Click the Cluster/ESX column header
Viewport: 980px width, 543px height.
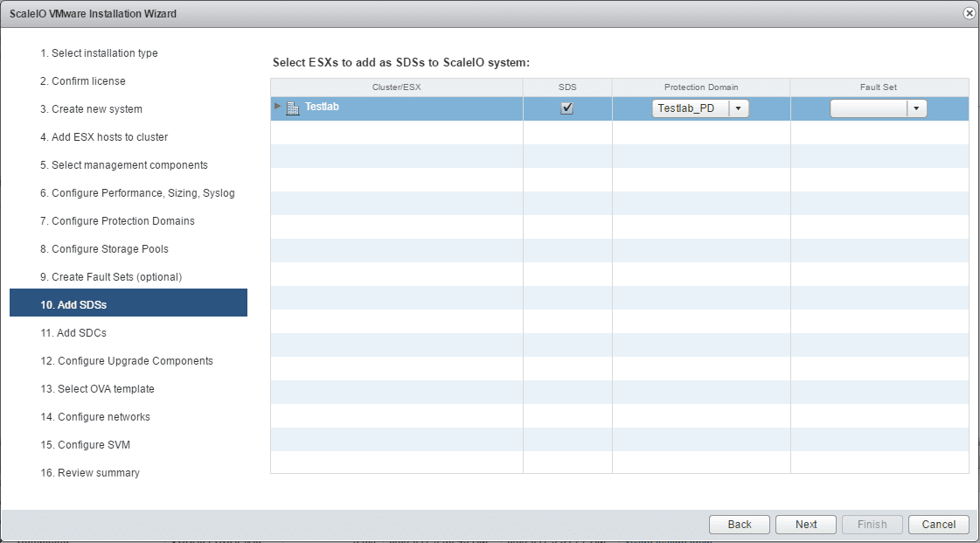click(397, 87)
